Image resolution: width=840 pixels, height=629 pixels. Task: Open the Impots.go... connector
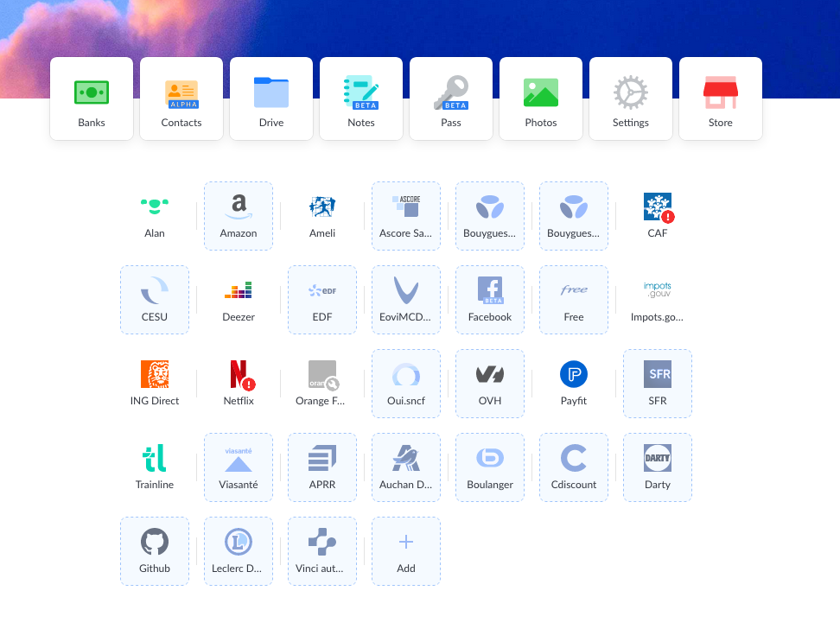point(658,300)
